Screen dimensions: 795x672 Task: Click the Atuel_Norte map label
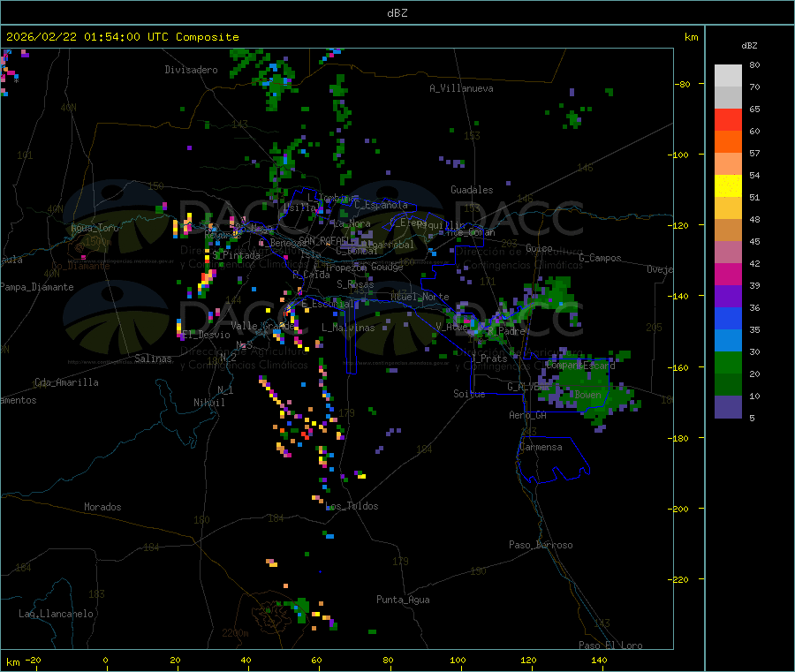click(420, 297)
